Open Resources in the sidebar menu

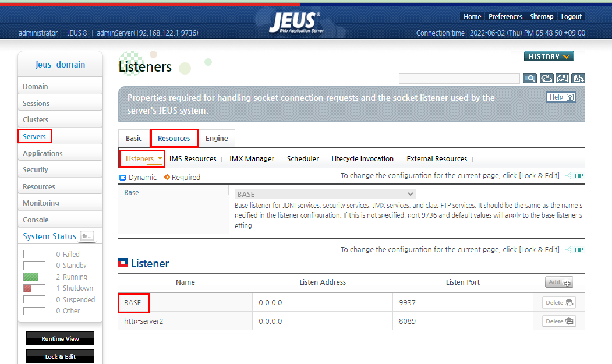tap(60, 186)
